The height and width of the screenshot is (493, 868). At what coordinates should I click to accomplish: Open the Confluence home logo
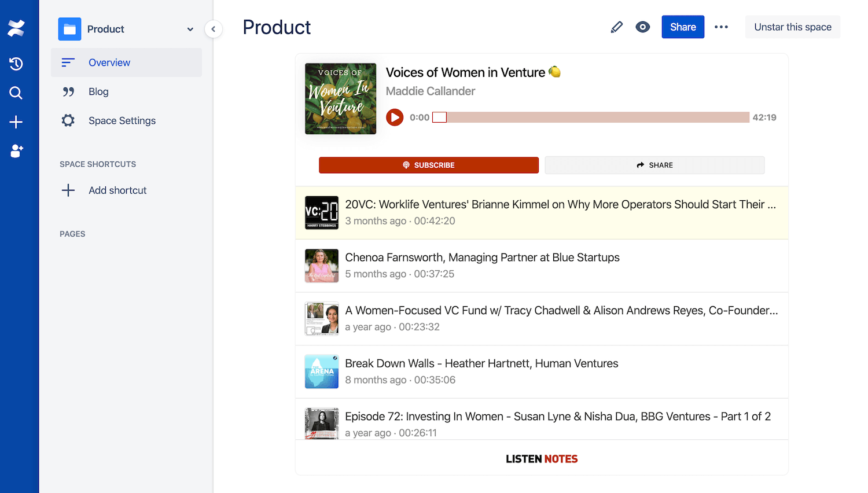16,28
